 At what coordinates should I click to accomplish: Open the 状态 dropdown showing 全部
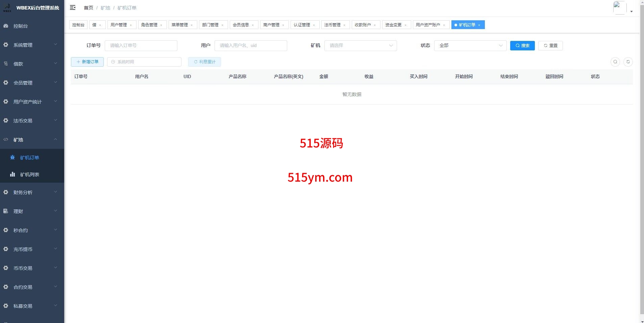470,46
